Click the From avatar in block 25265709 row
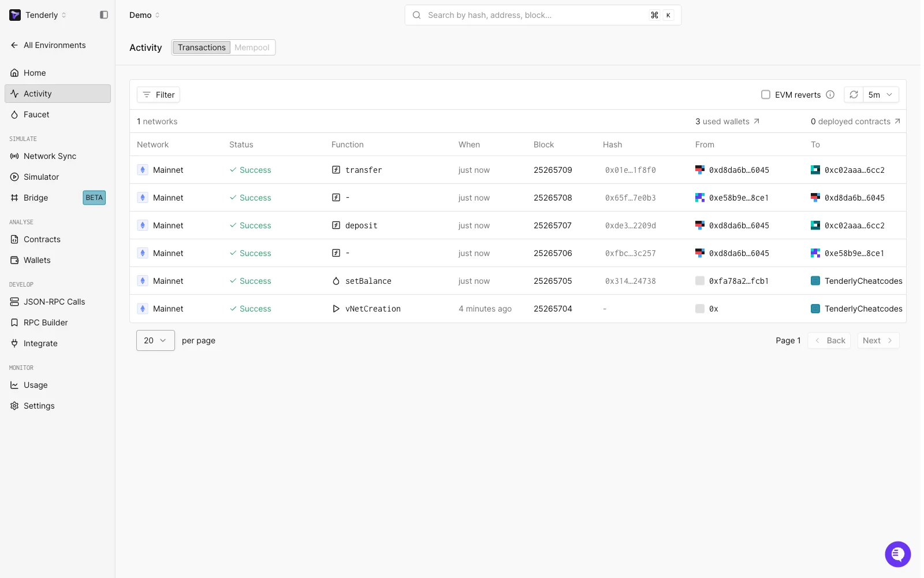 pos(700,170)
